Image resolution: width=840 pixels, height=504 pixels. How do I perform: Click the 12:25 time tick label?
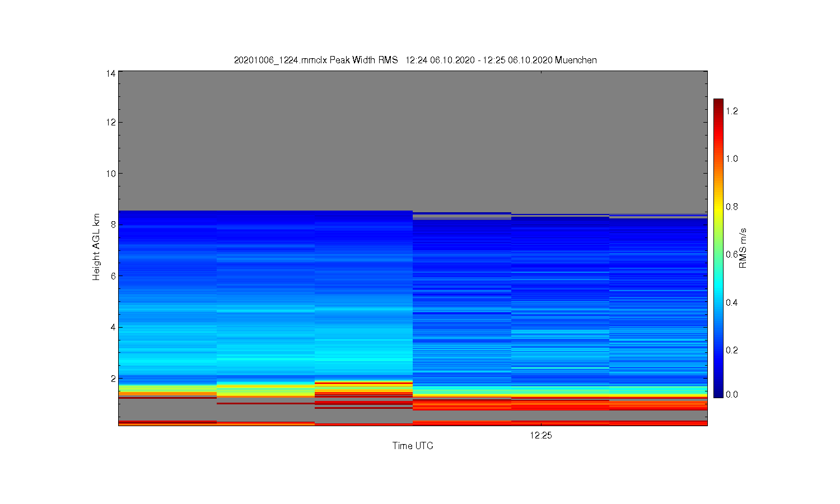click(x=541, y=435)
